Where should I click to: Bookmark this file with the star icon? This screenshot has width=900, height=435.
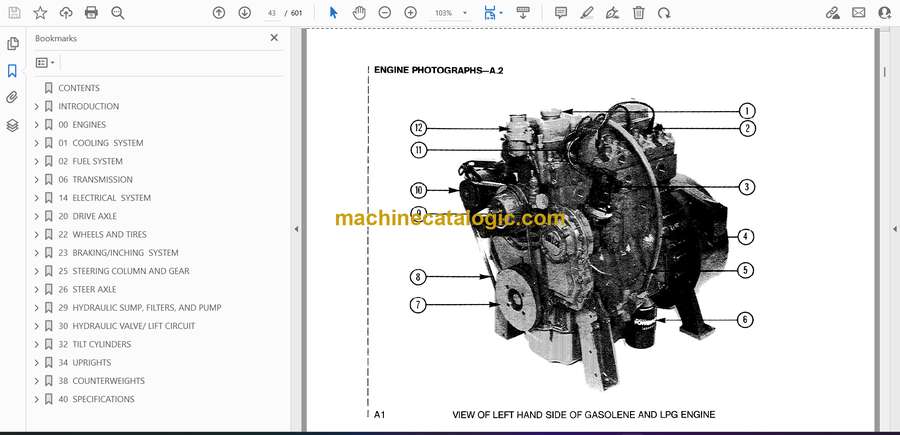pos(40,13)
